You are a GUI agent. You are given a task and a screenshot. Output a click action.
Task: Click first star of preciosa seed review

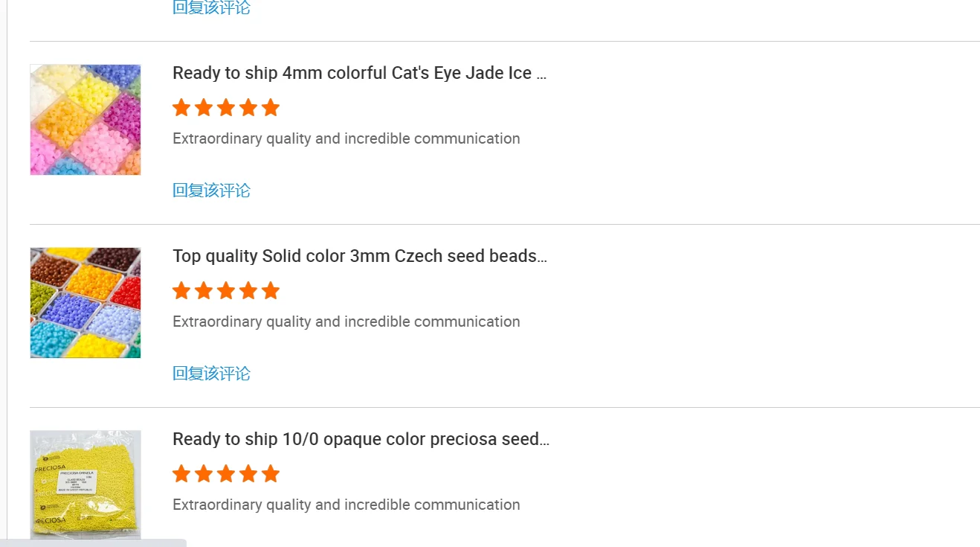pyautogui.click(x=181, y=474)
